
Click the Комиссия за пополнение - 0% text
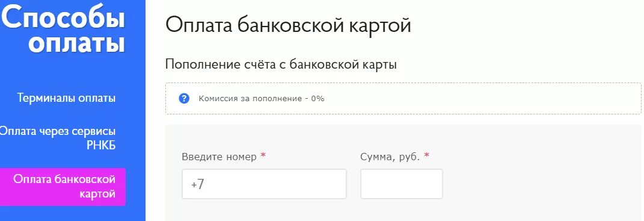coord(262,99)
